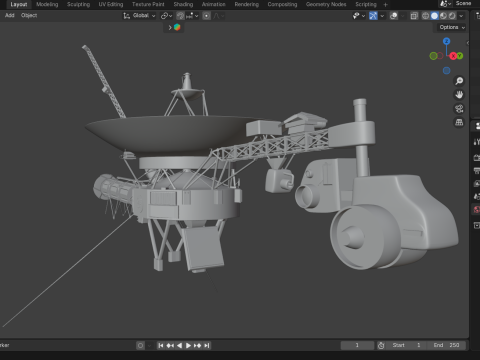Switch perspective/orthographic grid icon

(x=459, y=122)
